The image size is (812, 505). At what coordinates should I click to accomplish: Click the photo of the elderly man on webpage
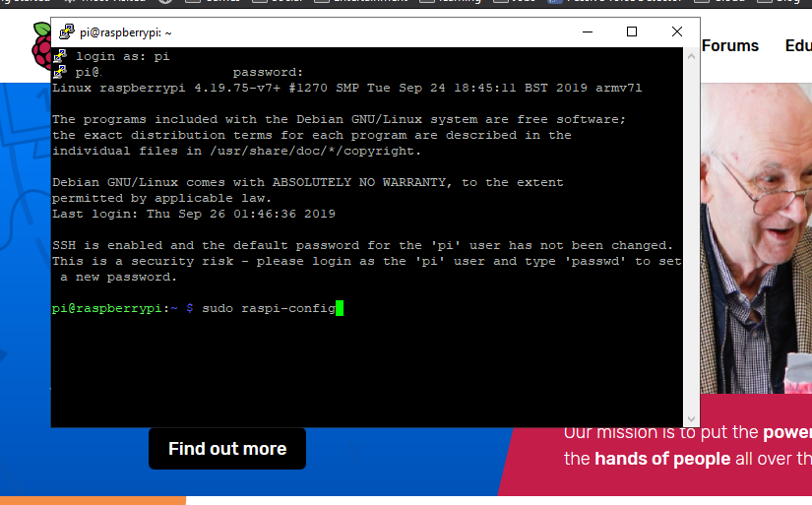point(756,238)
